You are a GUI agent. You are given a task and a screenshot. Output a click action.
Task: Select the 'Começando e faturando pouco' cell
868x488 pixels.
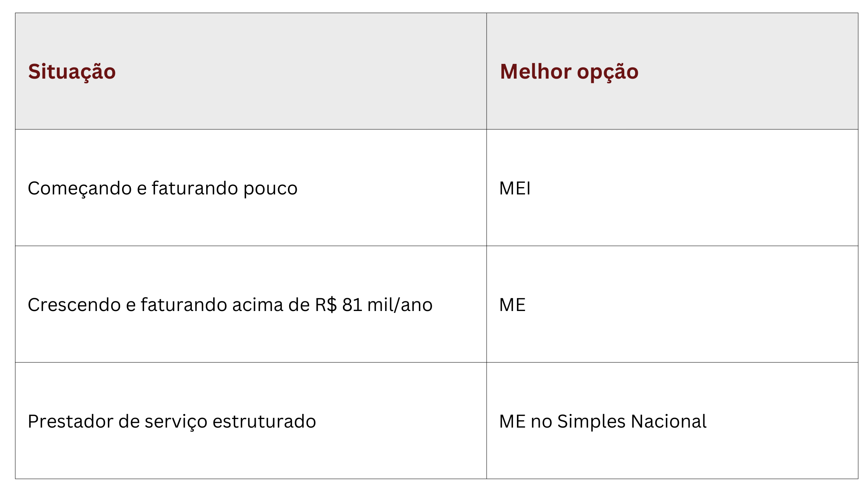coord(162,188)
